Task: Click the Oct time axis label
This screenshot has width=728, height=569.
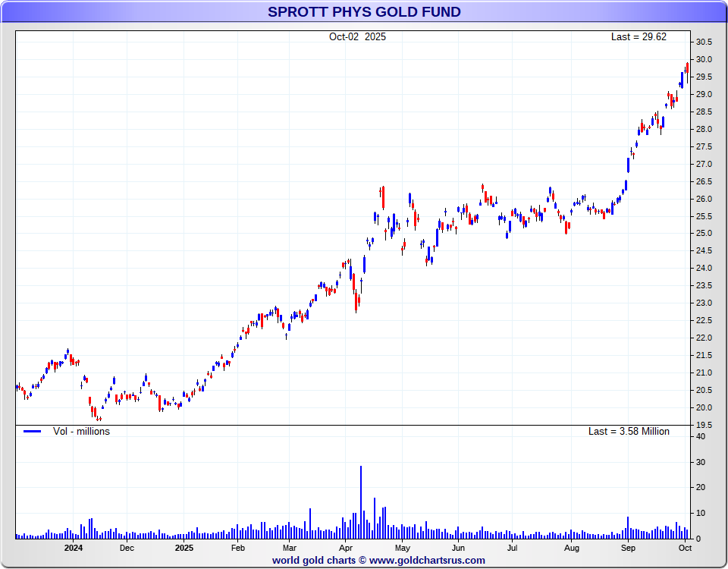Action: [x=686, y=548]
